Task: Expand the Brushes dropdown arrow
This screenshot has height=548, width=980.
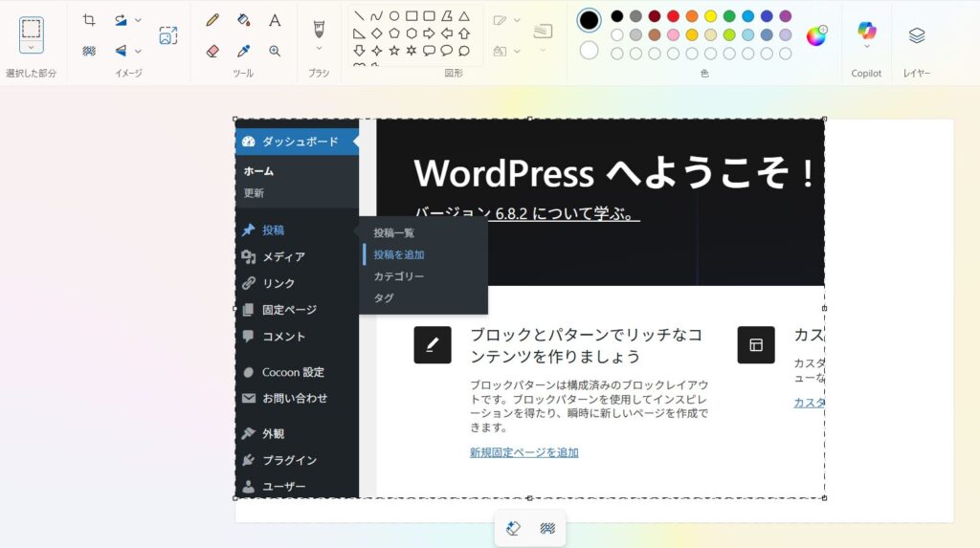Action: pyautogui.click(x=319, y=49)
